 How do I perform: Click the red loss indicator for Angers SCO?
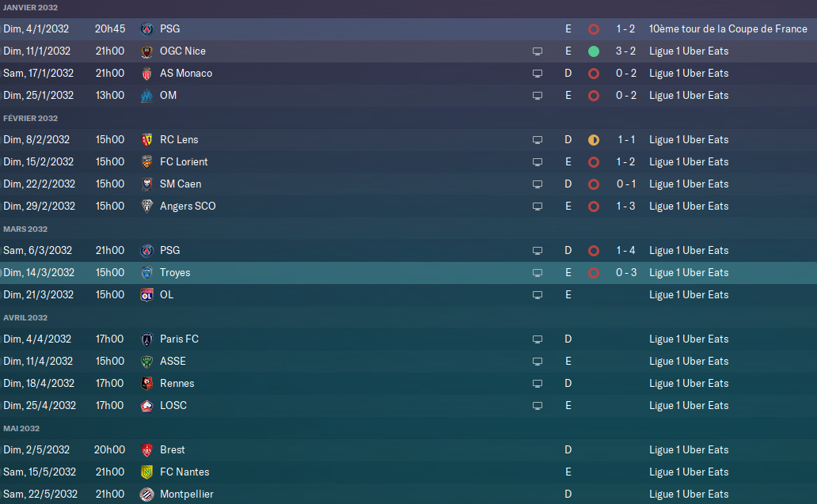click(594, 207)
